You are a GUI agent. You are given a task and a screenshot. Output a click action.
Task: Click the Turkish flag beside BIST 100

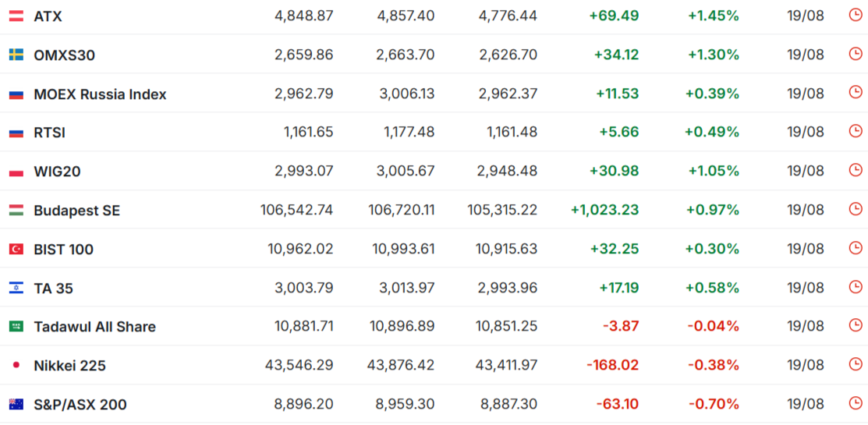pos(16,249)
